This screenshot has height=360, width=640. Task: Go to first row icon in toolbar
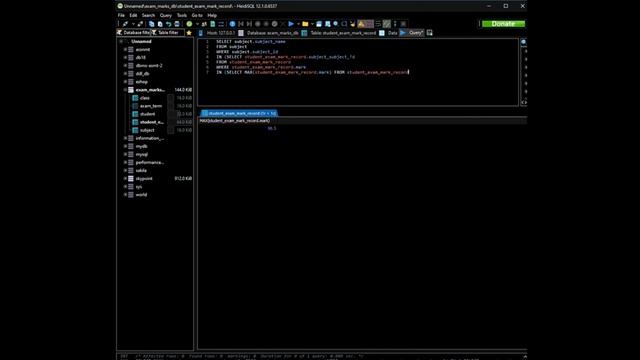pyautogui.click(x=241, y=24)
